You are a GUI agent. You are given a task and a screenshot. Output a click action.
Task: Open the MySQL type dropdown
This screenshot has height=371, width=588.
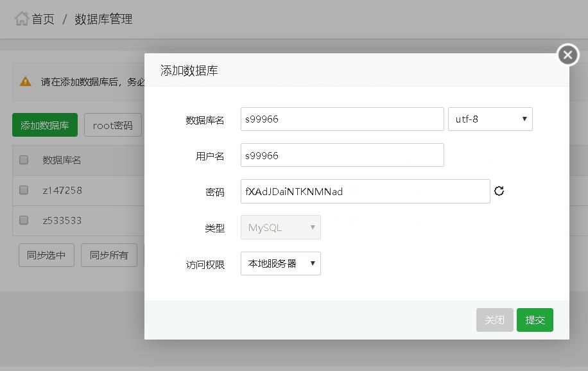coord(281,227)
